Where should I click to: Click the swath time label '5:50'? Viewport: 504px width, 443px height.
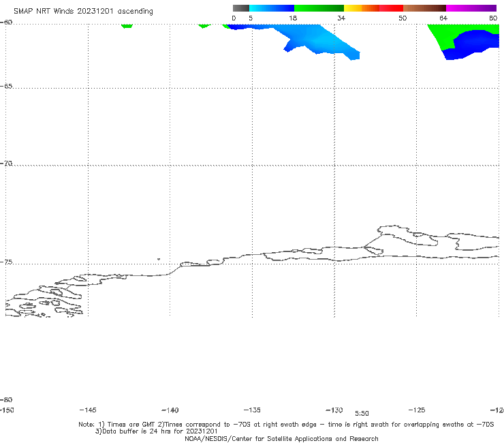pos(362,414)
